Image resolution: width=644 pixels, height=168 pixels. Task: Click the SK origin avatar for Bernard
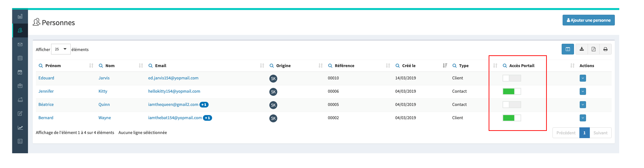(x=273, y=118)
